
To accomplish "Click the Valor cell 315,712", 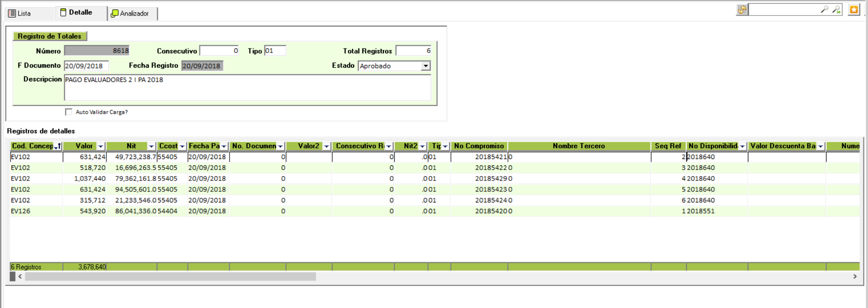I will [84, 200].
